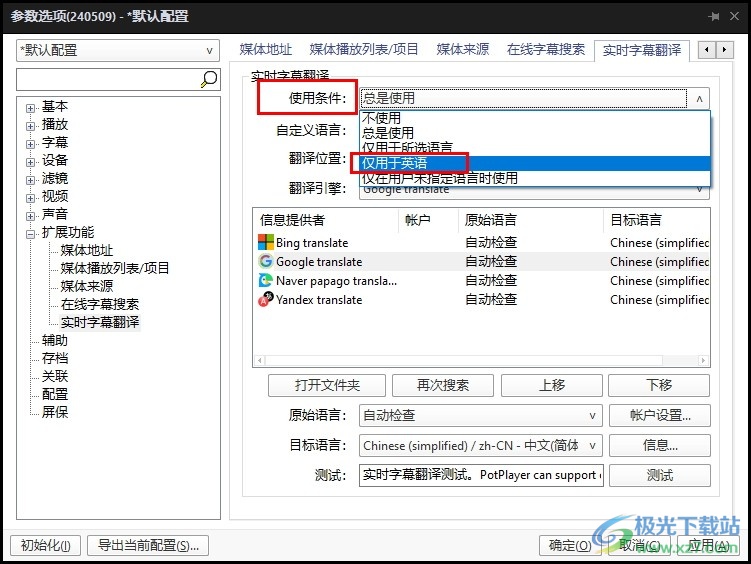Open the *默认配置 profile dropdown

(x=118, y=50)
